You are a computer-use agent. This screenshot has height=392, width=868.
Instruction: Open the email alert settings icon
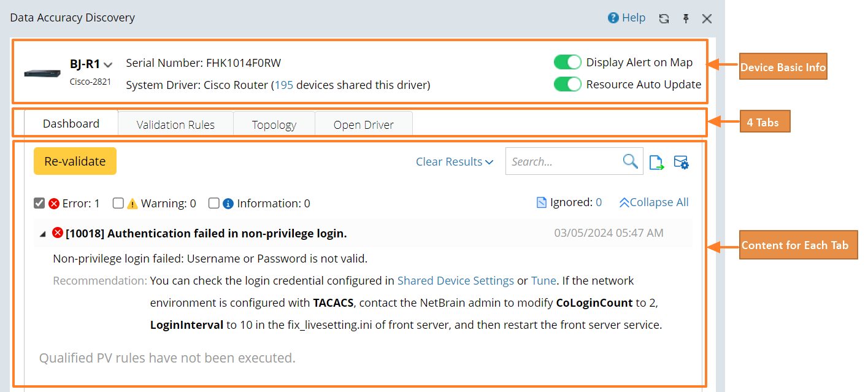[x=681, y=162]
